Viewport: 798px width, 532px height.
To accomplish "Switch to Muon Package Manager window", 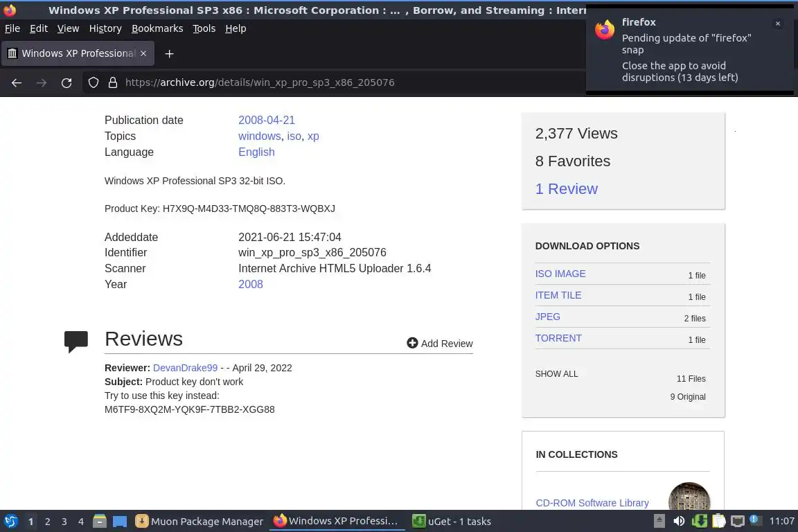I will [199, 522].
